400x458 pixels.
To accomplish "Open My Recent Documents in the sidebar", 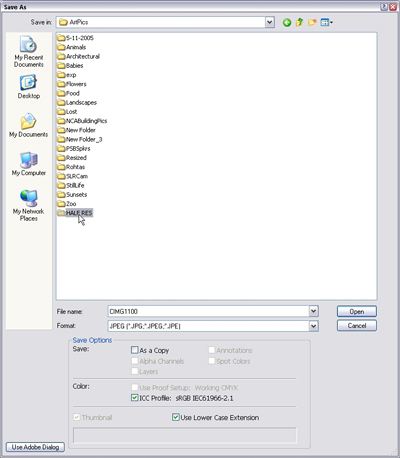I will click(29, 52).
